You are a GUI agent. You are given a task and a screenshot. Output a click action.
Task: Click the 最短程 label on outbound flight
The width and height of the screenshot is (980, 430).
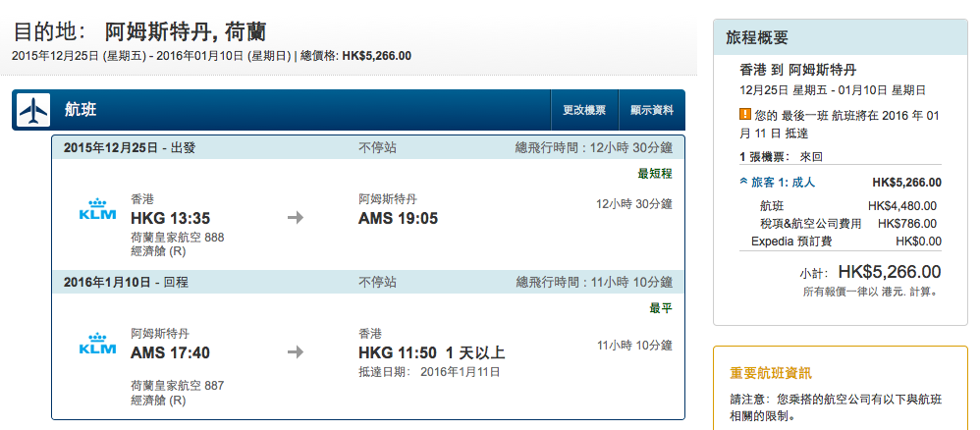654,174
